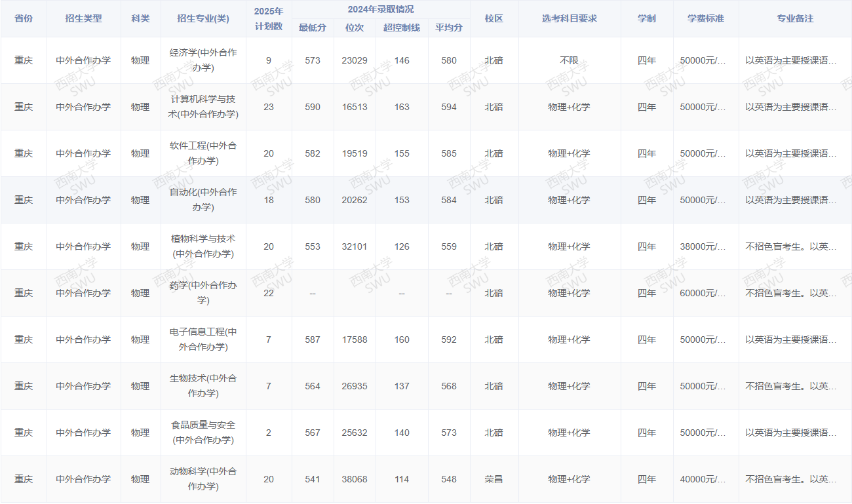Click the 校区 column header
852x504 pixels.
coord(494,18)
